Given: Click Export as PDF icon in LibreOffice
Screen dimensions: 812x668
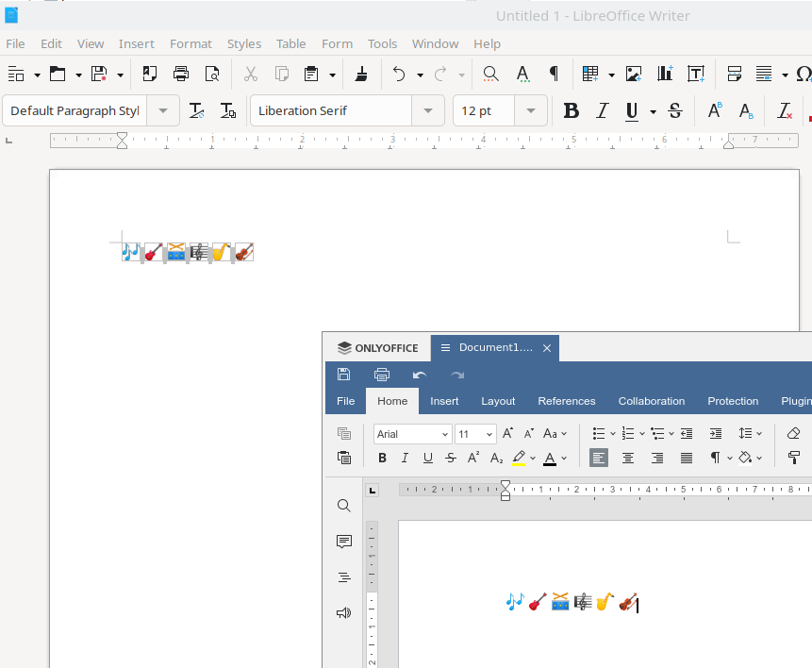Looking at the screenshot, I should 150,75.
